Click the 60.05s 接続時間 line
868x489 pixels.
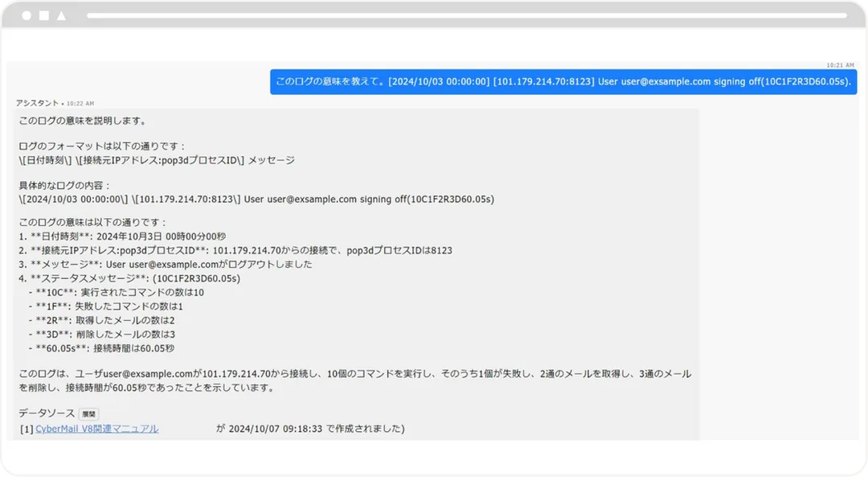tap(102, 348)
